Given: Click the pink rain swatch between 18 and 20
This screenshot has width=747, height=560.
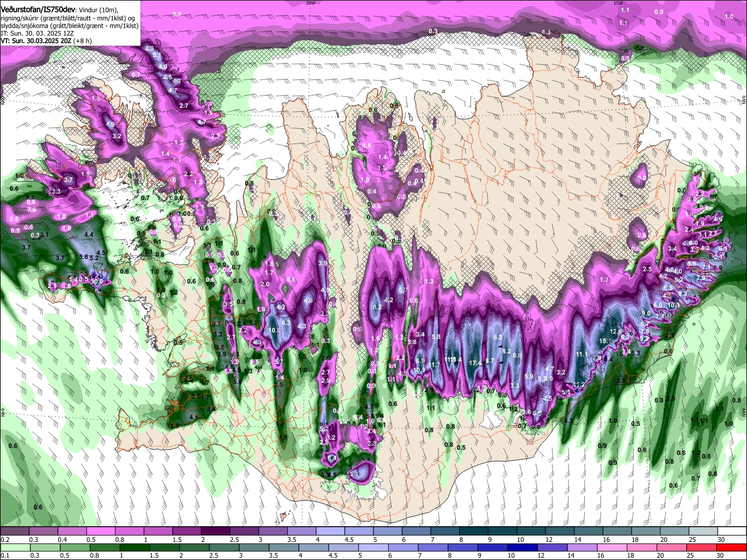Looking at the screenshot, I should click(x=641, y=548).
